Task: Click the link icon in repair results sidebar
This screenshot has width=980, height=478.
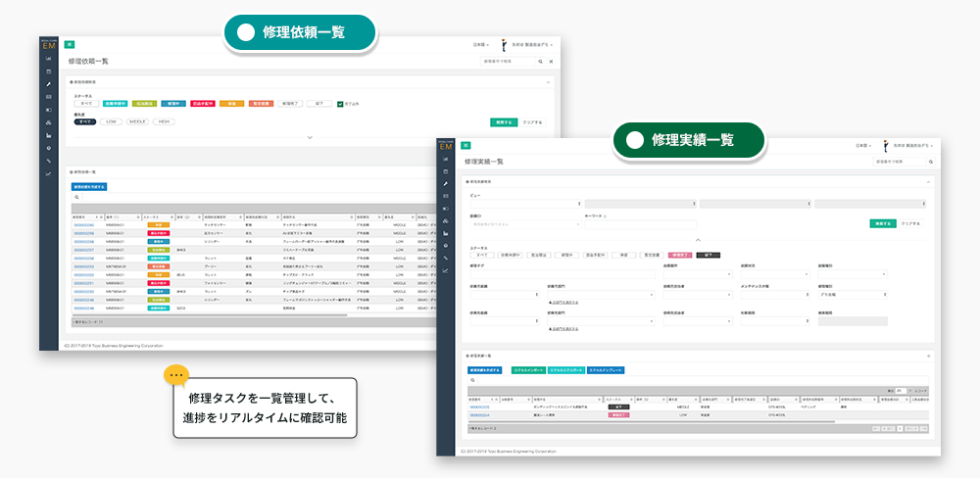Action: click(445, 258)
